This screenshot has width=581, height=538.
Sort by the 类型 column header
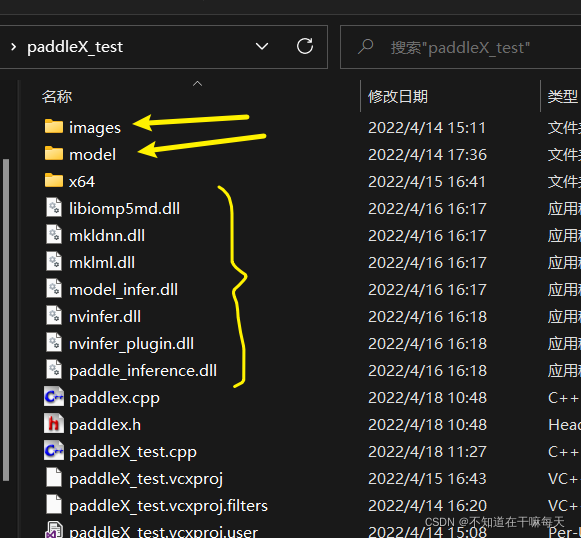(563, 97)
